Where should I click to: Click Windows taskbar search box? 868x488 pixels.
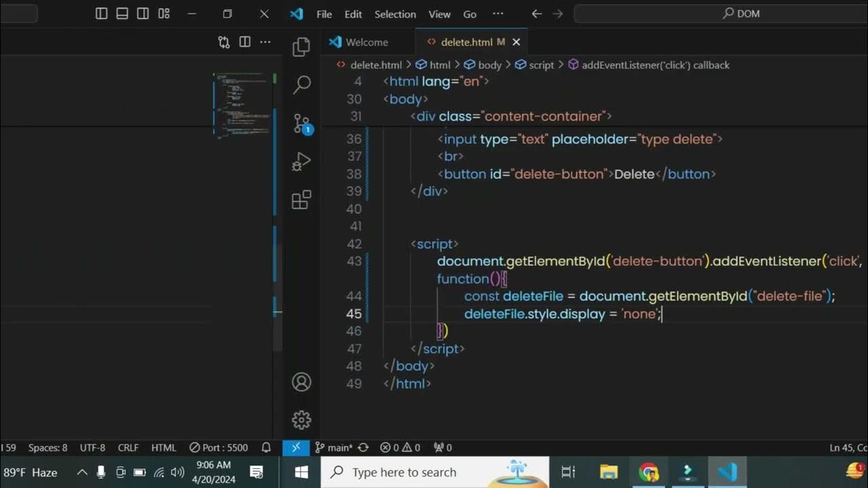click(435, 472)
